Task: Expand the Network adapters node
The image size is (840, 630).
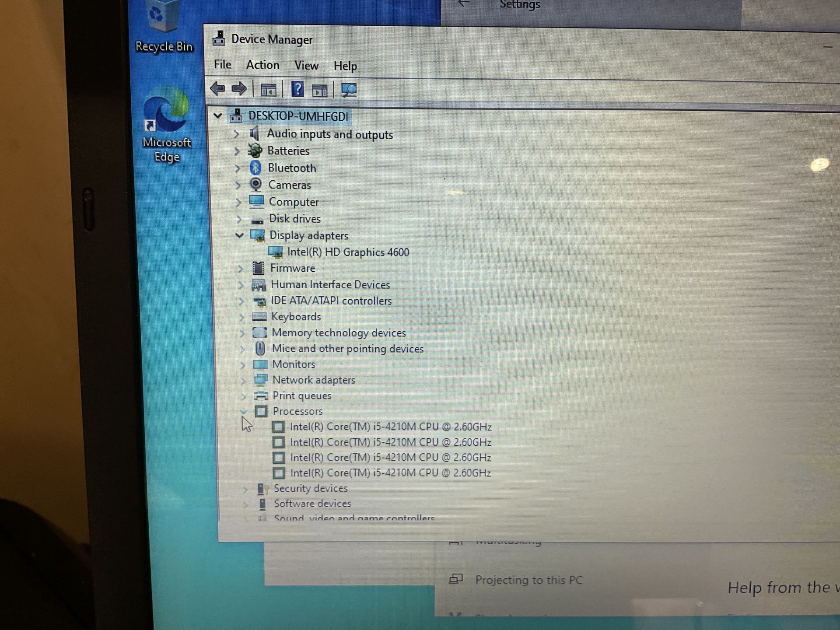Action: (x=243, y=380)
